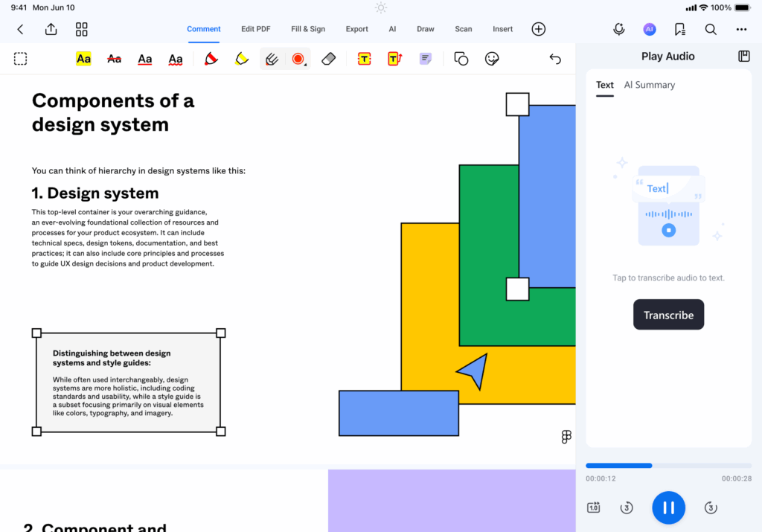The image size is (762, 532).
Task: Undo the last action
Action: (554, 59)
